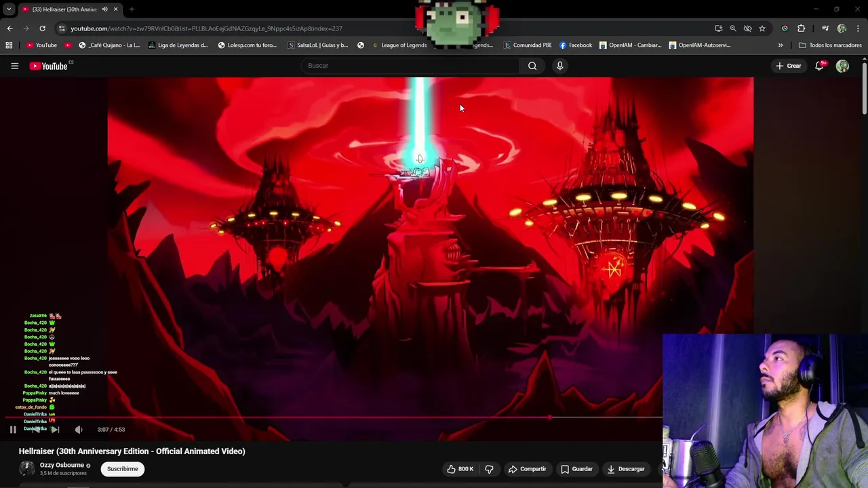Seek using the red video progress bar
The height and width of the screenshot is (488, 868).
tap(334, 418)
